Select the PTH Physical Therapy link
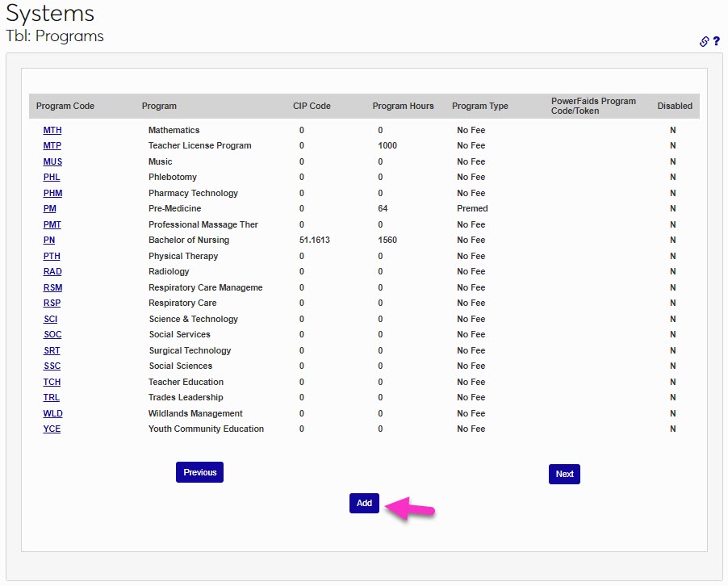Image resolution: width=728 pixels, height=586 pixels. click(x=52, y=256)
